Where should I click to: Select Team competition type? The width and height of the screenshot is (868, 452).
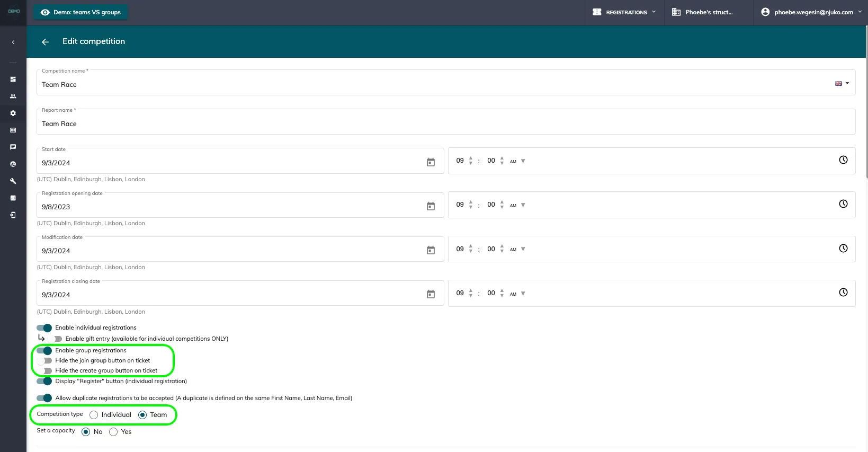(x=142, y=415)
